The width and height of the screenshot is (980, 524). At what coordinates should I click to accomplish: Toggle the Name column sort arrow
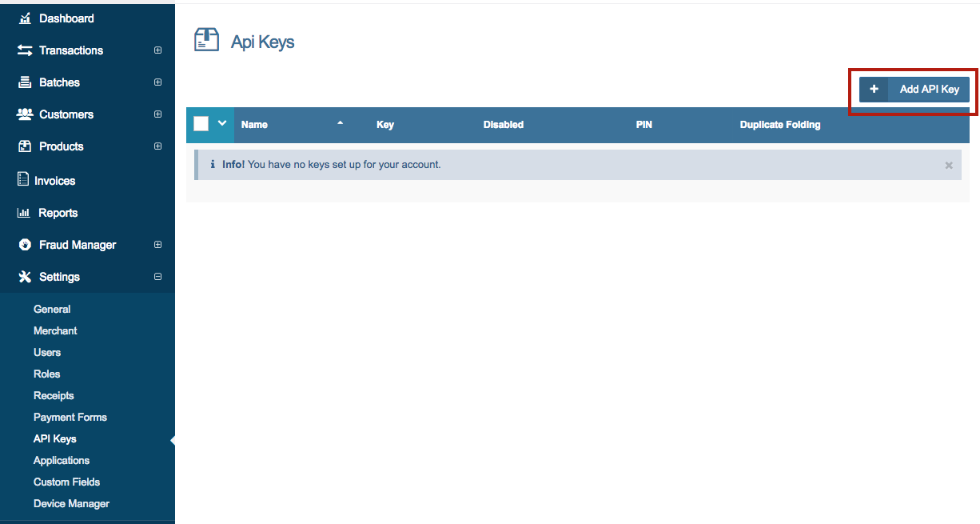click(x=340, y=124)
